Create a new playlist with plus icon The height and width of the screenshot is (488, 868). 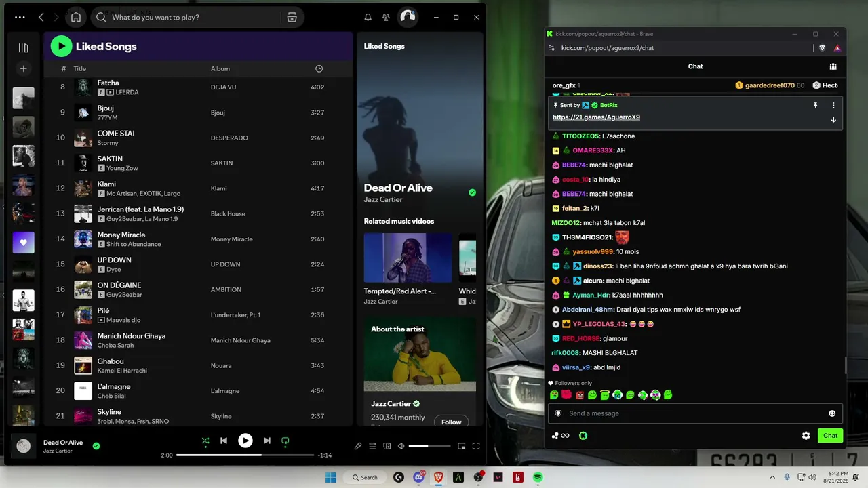pyautogui.click(x=23, y=68)
